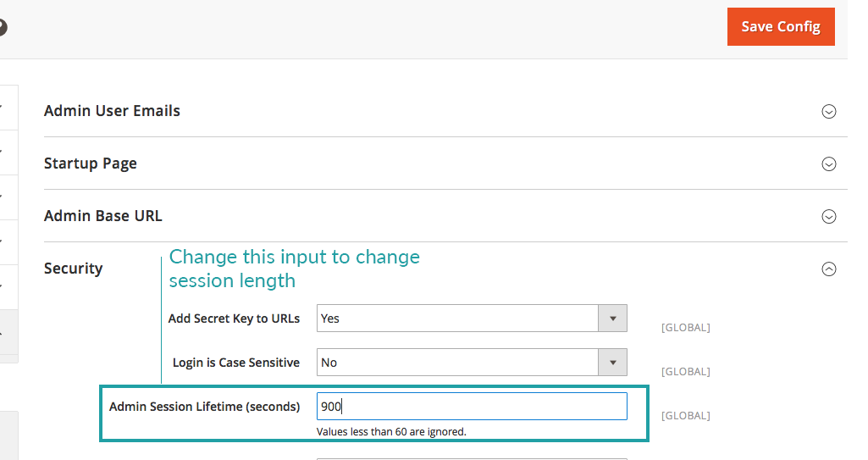Click the Save Config button
The width and height of the screenshot is (868, 460).
pyautogui.click(x=780, y=27)
